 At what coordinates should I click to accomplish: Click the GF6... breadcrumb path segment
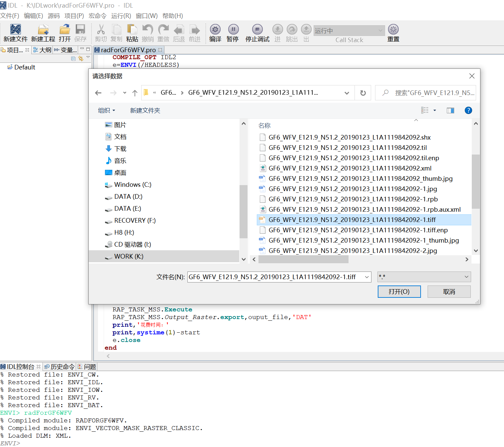point(168,93)
